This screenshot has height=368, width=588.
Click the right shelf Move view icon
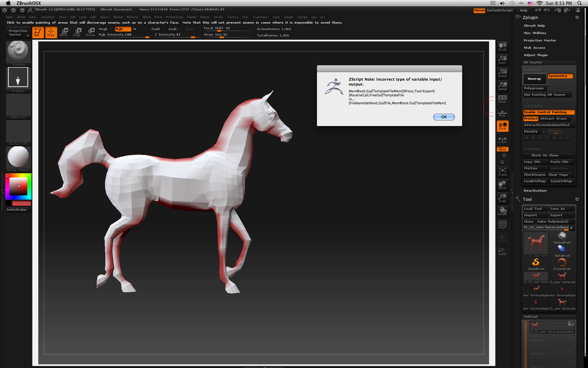(502, 185)
